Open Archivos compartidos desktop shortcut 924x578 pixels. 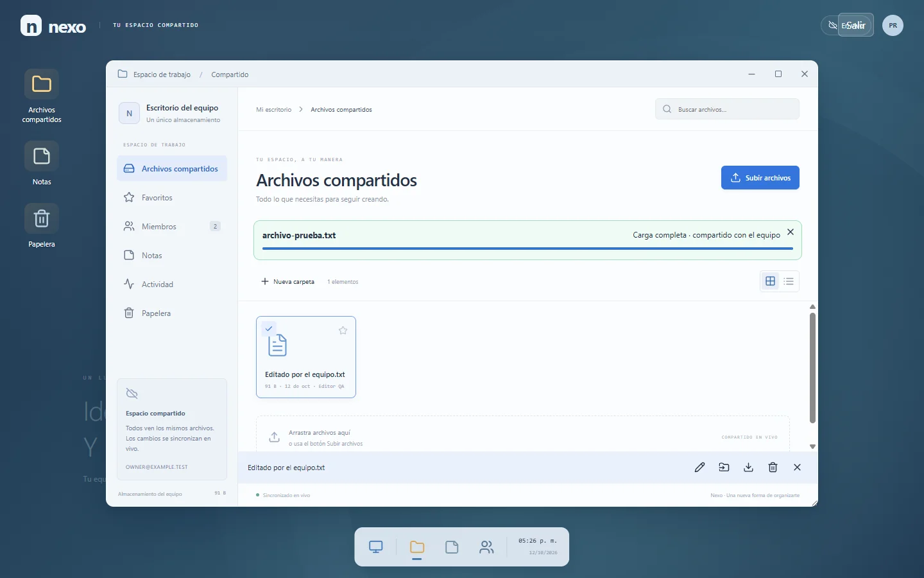click(x=42, y=96)
